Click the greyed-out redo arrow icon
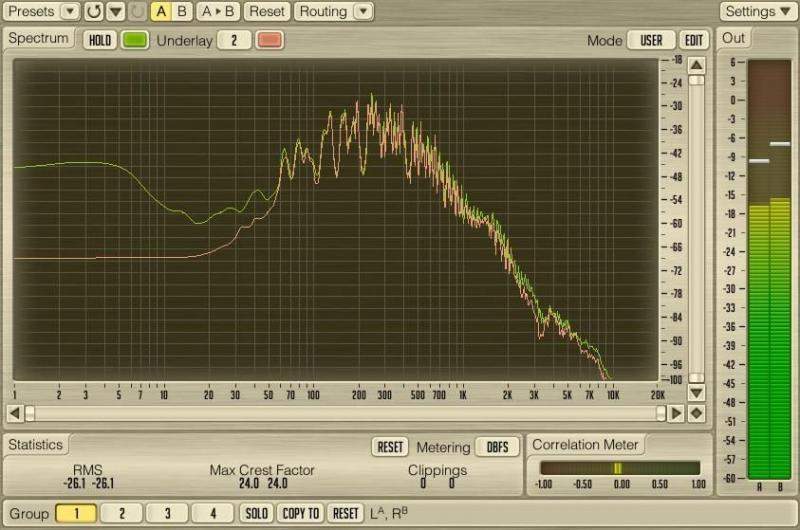The height and width of the screenshot is (530, 800). point(137,12)
